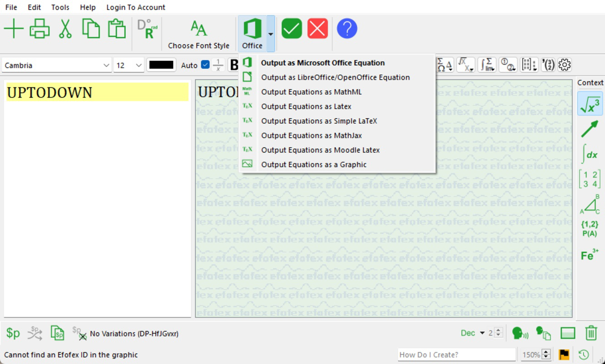
Task: Open the Sigma/Omega symbols dropdown
Action: click(445, 65)
